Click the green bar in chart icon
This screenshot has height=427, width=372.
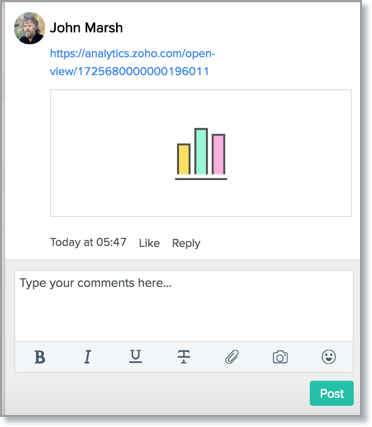(x=201, y=151)
